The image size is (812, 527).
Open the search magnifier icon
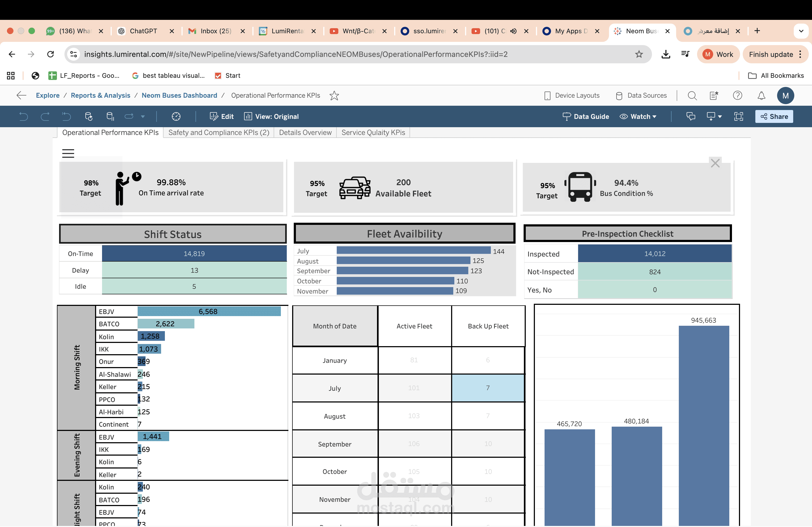click(x=692, y=96)
